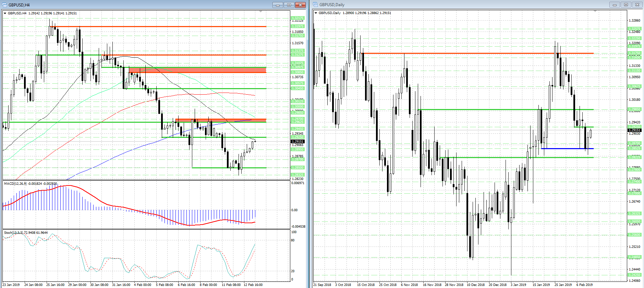
Task: Click the 1.32175 green level label on H4
Action: point(297,18)
